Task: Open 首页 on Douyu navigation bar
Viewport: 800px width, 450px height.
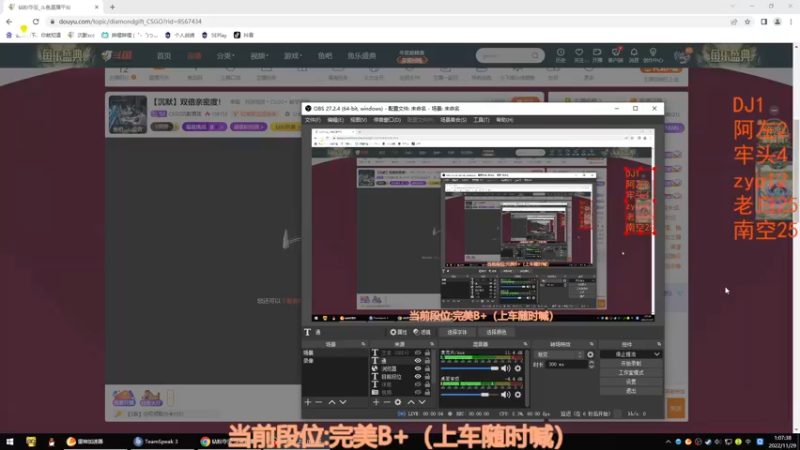Action: [x=164, y=56]
